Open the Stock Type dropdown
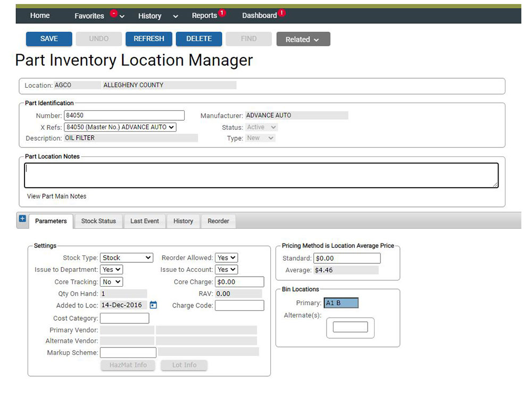Image resolution: width=532 pixels, height=399 pixels. coord(127,257)
